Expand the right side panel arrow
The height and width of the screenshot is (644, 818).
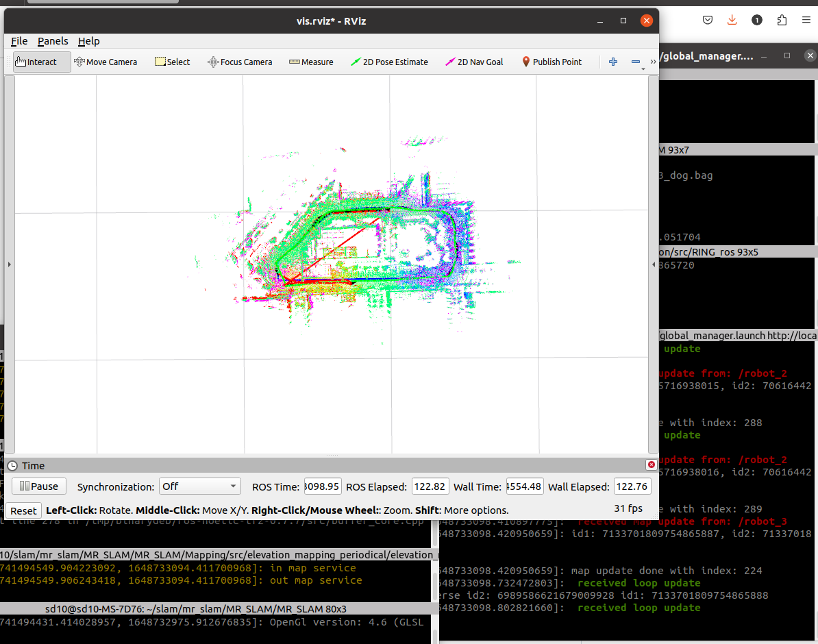pos(654,264)
